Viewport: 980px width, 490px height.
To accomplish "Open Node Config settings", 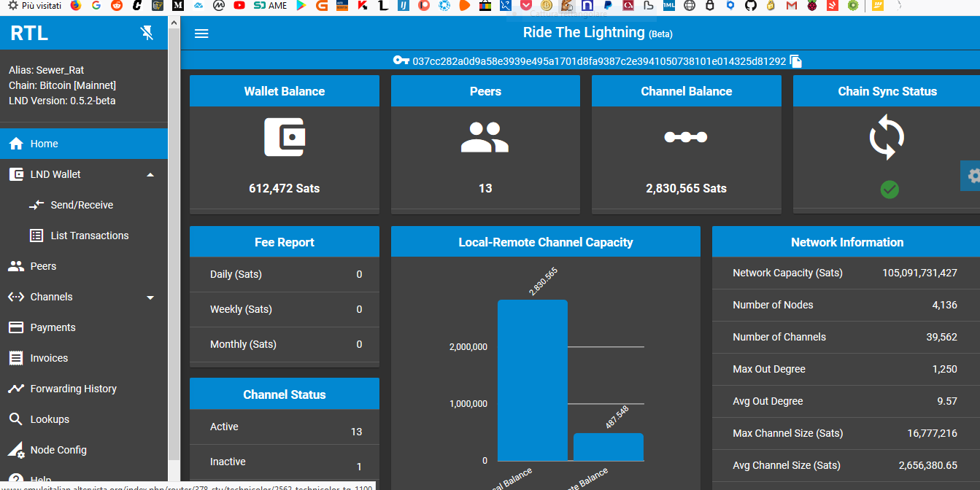I will pos(61,450).
